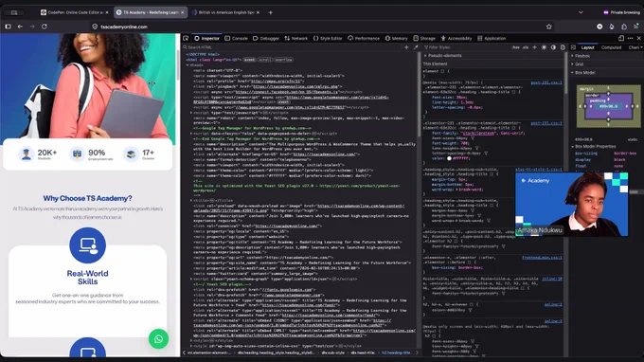Viewport: 644px width, 362px height.
Task: Toggle the :hov pseudo-class panel
Action: (515, 47)
